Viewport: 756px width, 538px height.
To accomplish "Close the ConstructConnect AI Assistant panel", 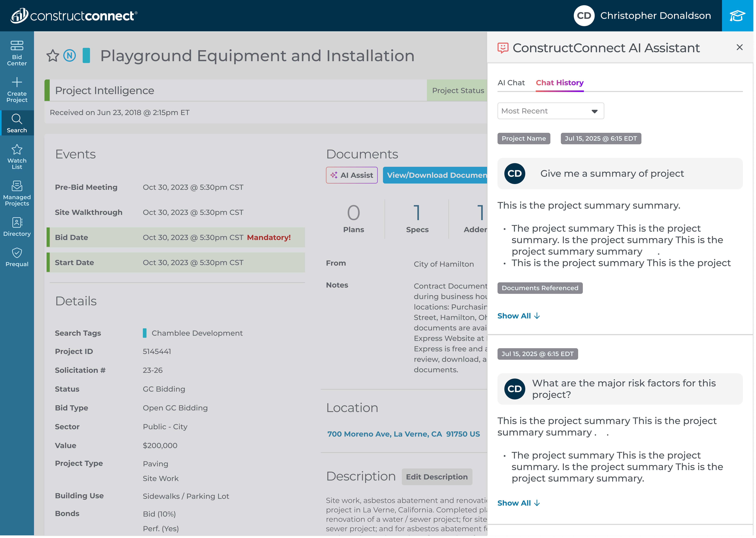I will pos(739,47).
